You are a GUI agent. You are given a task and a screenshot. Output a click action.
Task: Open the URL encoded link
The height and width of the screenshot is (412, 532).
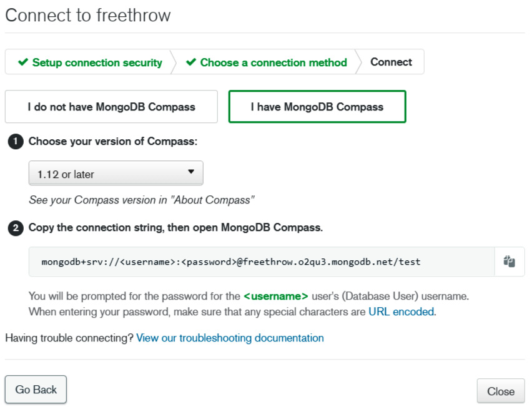tap(401, 311)
